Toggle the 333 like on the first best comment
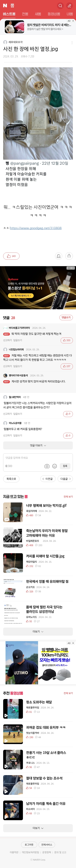Image resolution: width=76 pixels, height=868 pixels. [67, 340]
